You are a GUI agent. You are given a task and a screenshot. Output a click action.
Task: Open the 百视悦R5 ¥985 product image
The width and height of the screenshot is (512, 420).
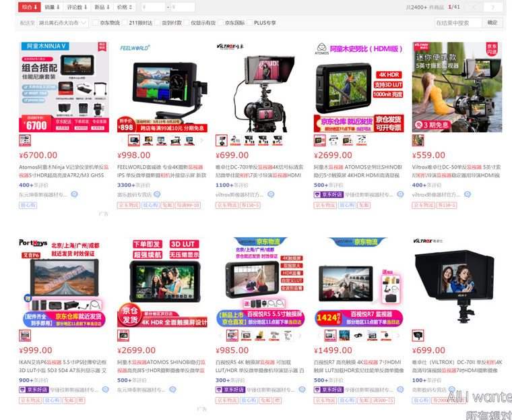point(261,282)
